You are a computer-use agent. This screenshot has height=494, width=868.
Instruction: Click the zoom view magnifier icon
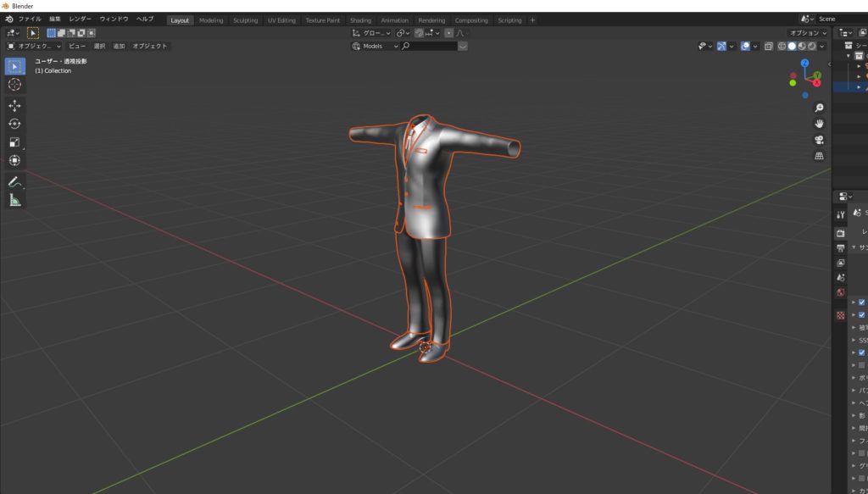tap(820, 108)
